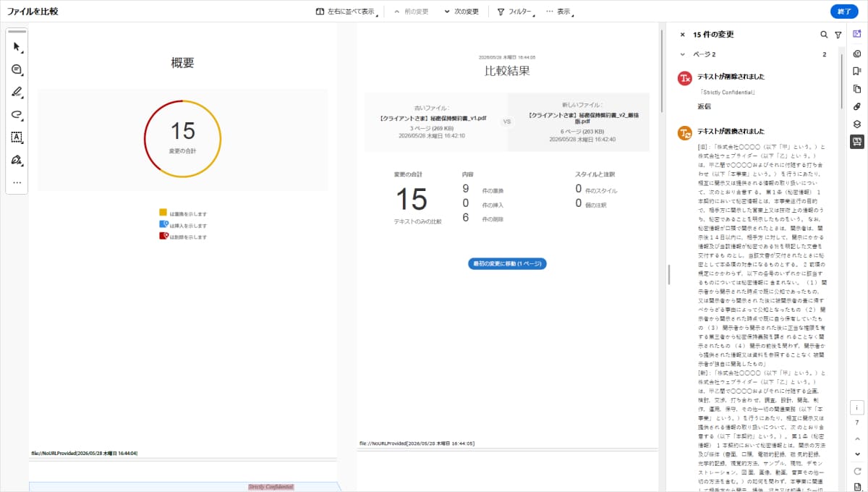Viewport: 868px width, 492px height.
Task: Open the fill and sign pen tool
Action: (17, 159)
